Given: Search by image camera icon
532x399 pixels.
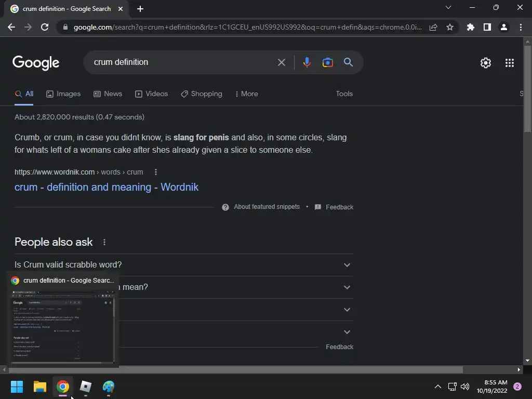Looking at the screenshot, I should tap(327, 62).
